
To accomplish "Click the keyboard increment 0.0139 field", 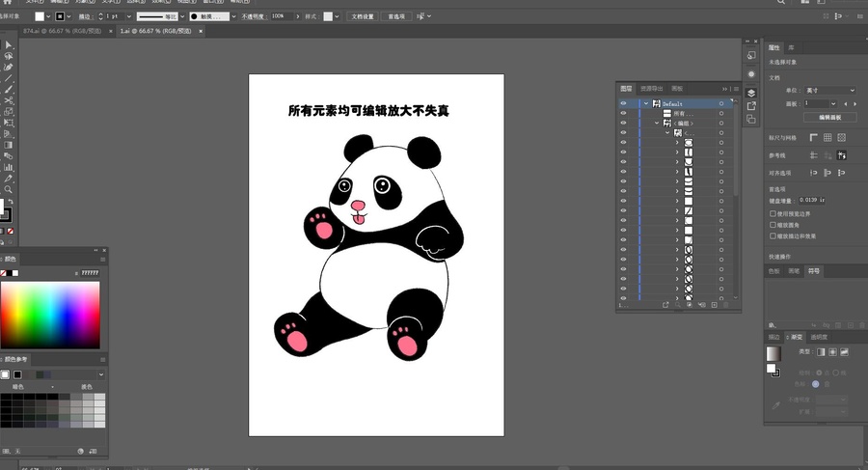I will coord(812,200).
